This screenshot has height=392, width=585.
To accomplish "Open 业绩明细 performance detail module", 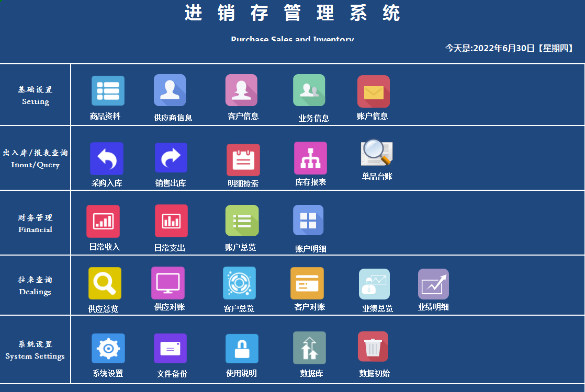I will coord(433,284).
